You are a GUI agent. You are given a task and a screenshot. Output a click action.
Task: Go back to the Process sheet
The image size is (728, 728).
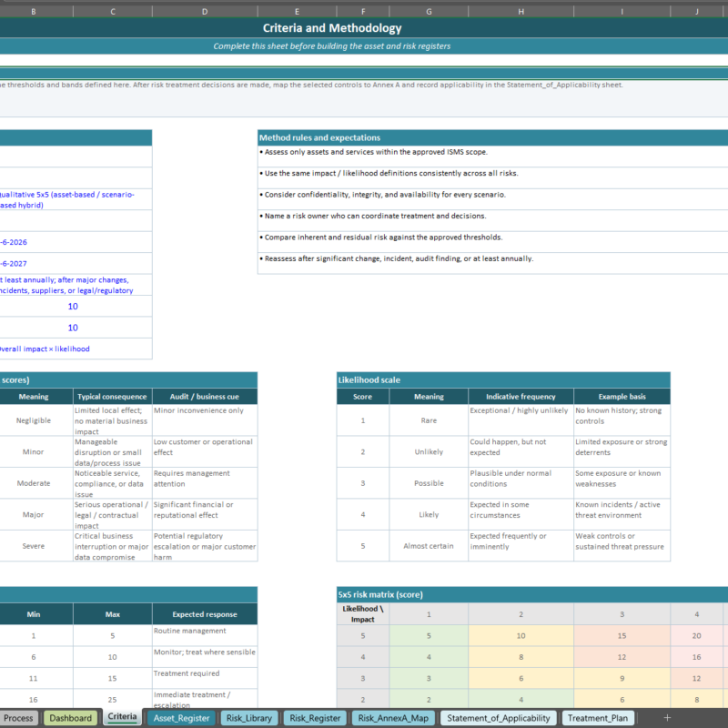(19, 718)
